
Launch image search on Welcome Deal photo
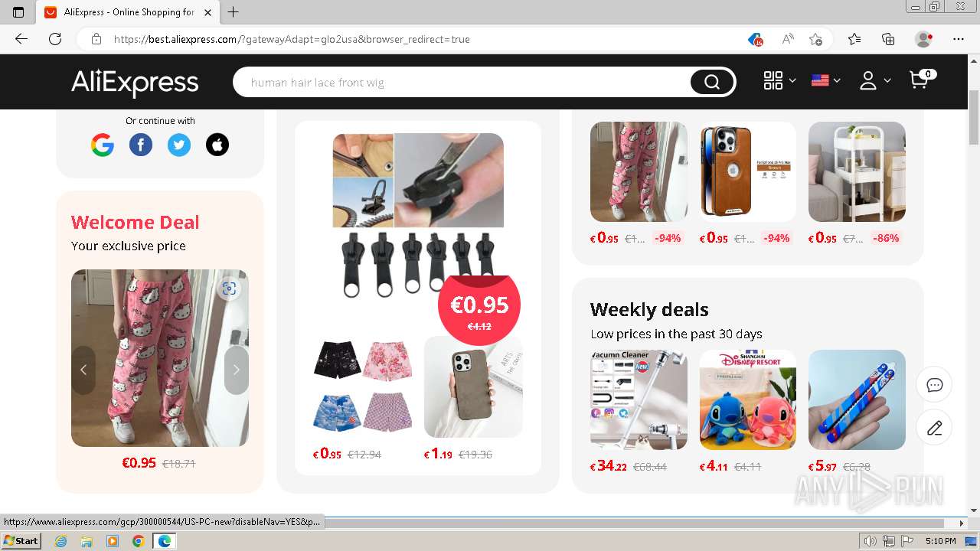pyautogui.click(x=229, y=289)
